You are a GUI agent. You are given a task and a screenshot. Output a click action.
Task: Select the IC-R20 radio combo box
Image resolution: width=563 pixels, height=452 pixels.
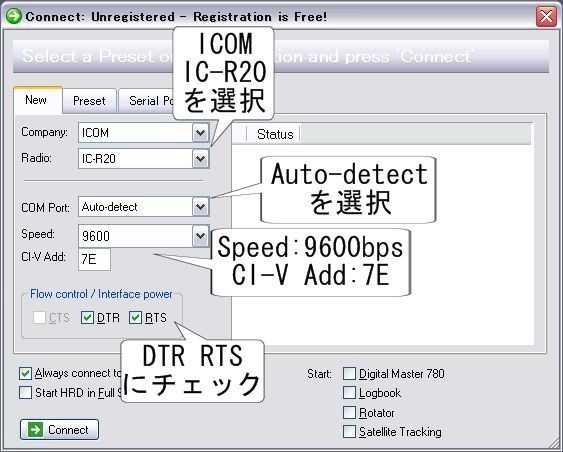(x=144, y=159)
